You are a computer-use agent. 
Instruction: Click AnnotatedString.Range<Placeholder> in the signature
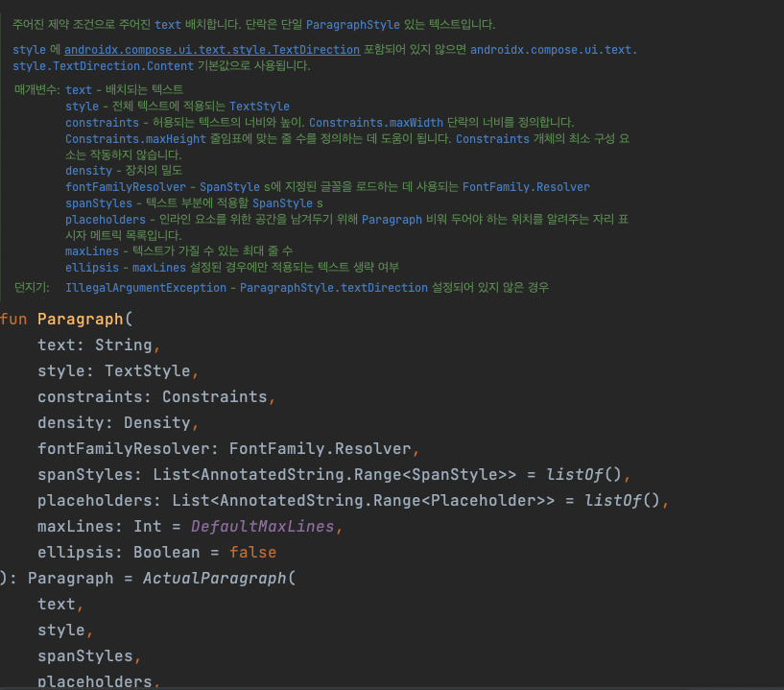click(383, 501)
